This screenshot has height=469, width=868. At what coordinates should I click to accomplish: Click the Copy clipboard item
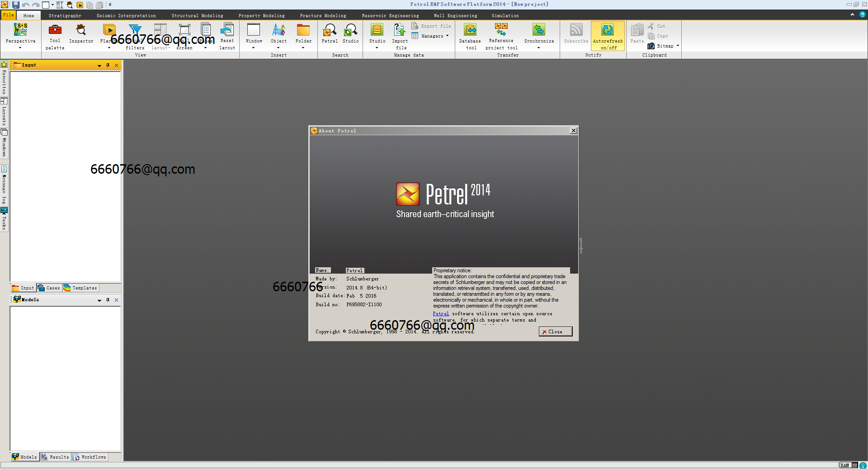pos(658,36)
